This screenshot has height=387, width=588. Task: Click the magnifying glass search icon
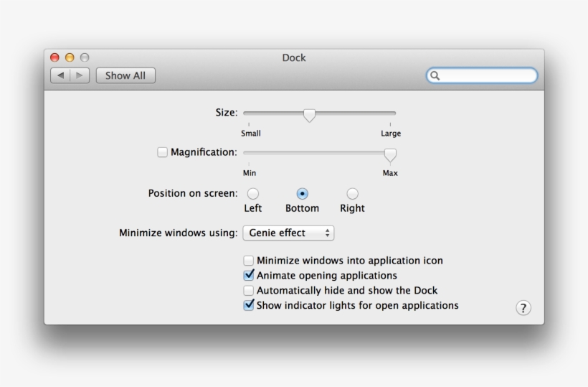point(435,76)
